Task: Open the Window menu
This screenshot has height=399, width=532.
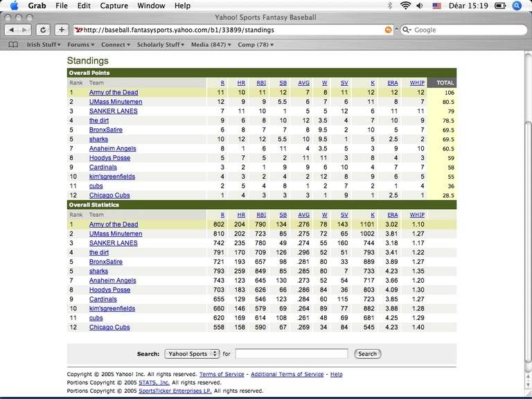Action: coord(151,6)
